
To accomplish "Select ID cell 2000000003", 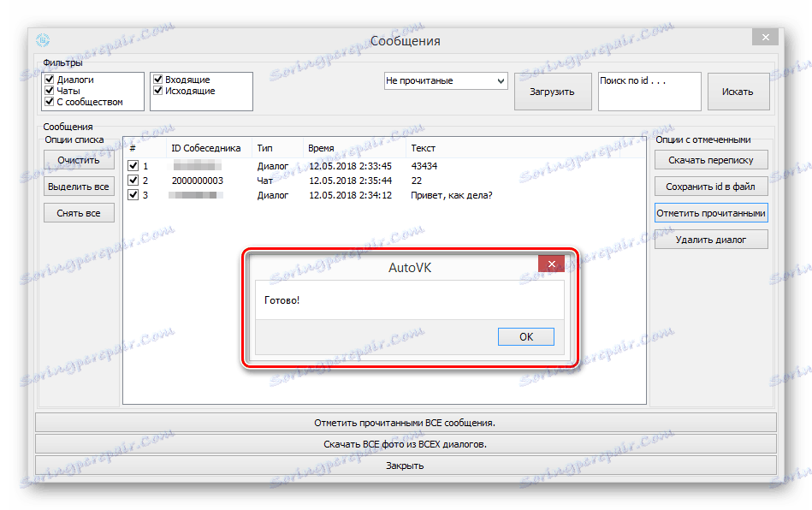I will pos(198,181).
